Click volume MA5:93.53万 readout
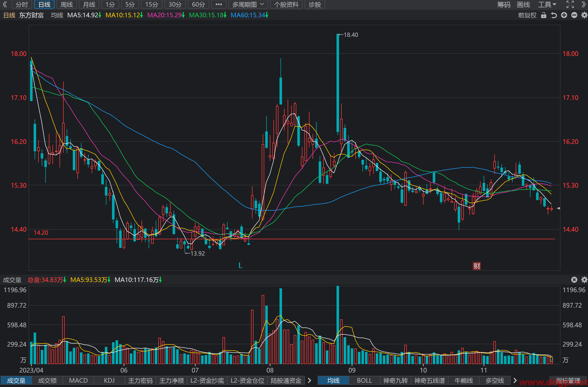The height and width of the screenshot is (387, 588). pyautogui.click(x=90, y=280)
